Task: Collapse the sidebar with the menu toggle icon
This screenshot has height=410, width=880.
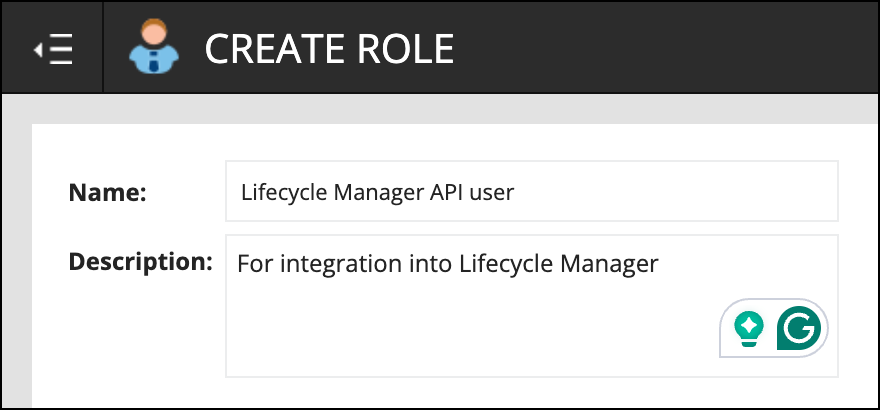Action: click(x=53, y=49)
